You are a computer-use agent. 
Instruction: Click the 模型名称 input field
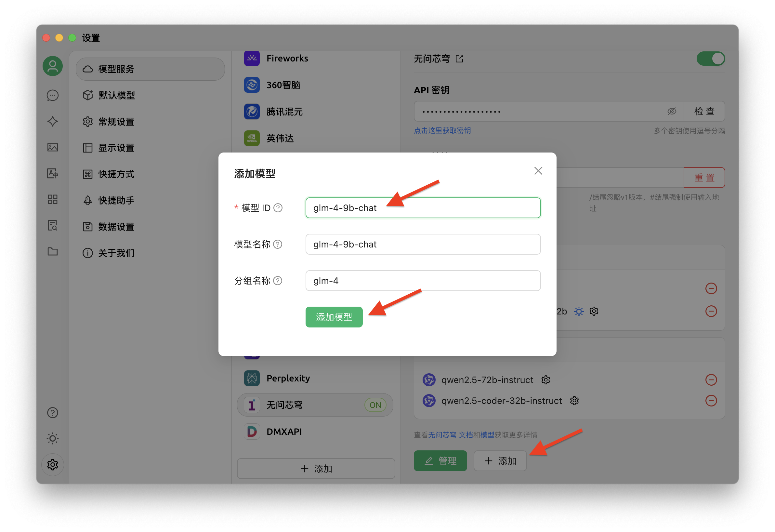(423, 245)
